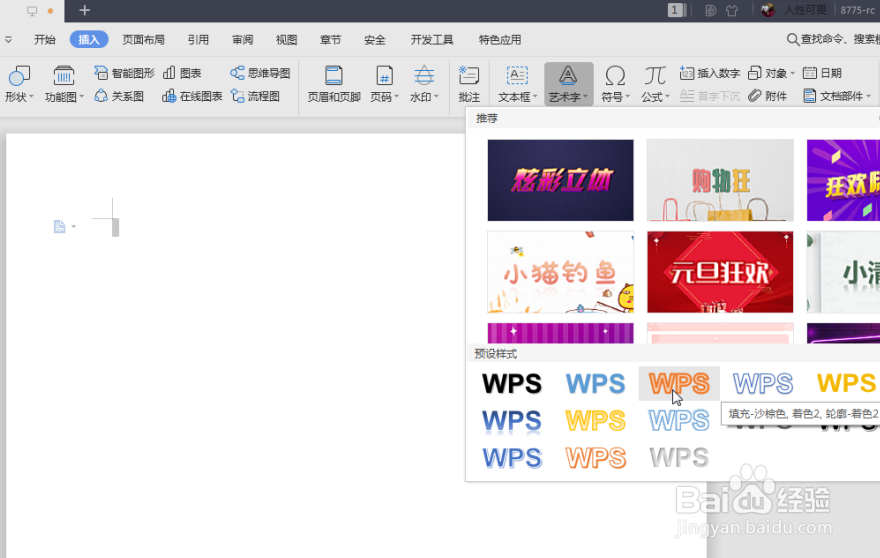This screenshot has height=558, width=880.
Task: Select the 购物狂 WordArt template
Action: tap(720, 180)
